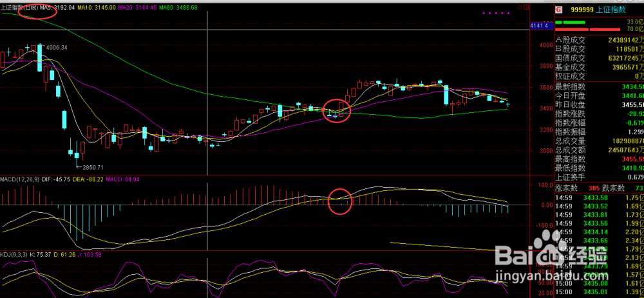Click the MA20: 3144.48 indicator label
The width and height of the screenshot is (644, 298).
tap(138, 7)
